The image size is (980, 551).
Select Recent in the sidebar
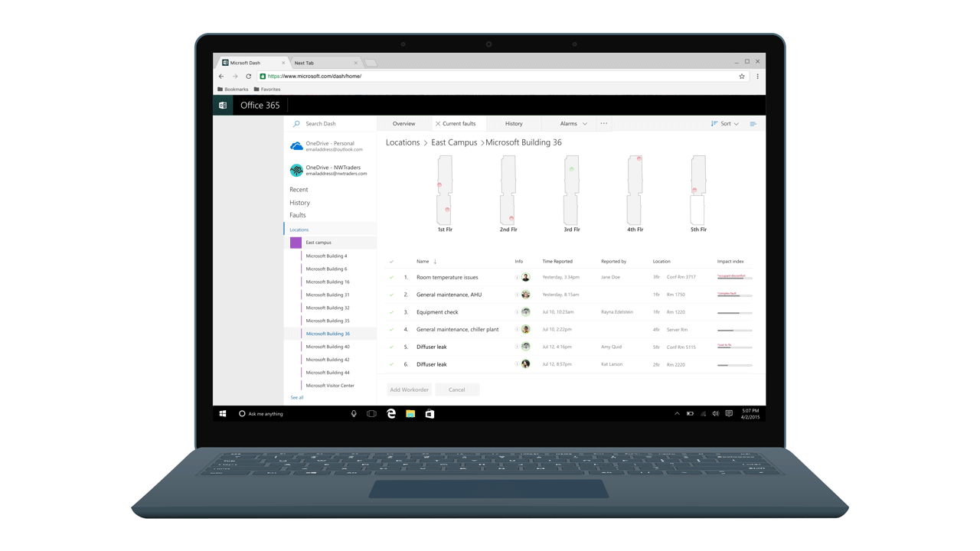299,190
